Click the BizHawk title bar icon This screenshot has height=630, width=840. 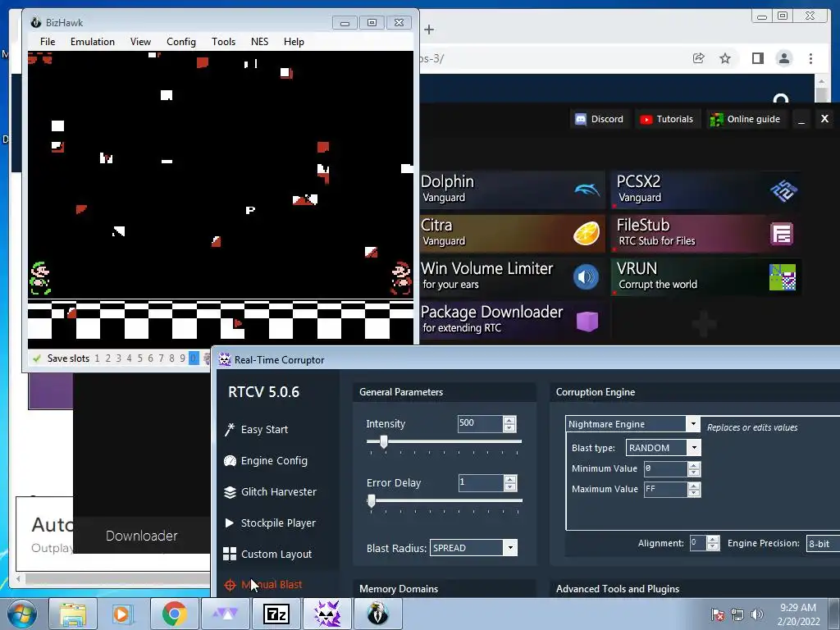click(36, 22)
